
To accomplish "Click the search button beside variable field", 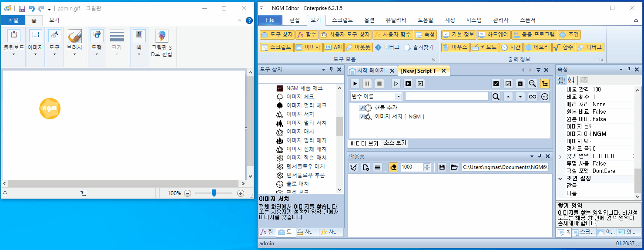I will click(496, 97).
